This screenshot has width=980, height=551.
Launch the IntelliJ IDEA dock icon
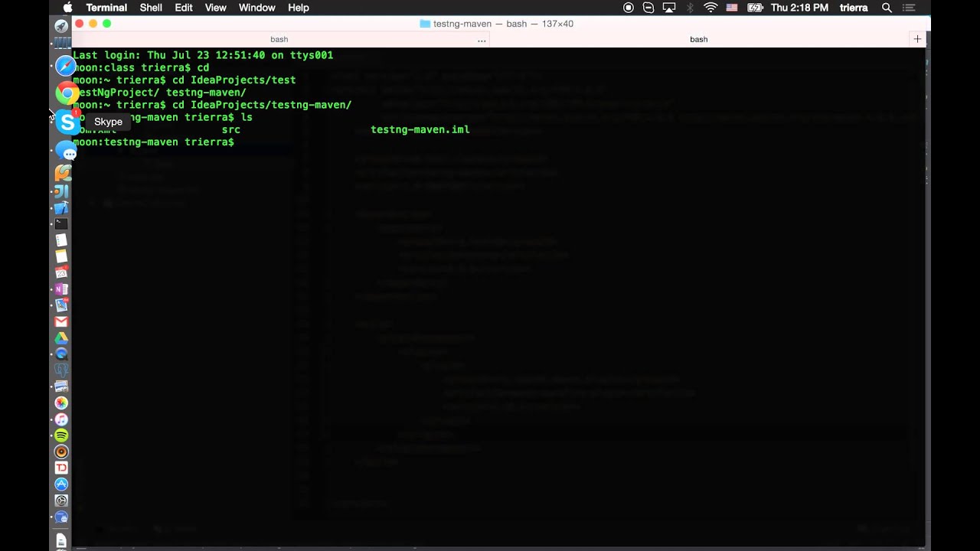(x=61, y=191)
